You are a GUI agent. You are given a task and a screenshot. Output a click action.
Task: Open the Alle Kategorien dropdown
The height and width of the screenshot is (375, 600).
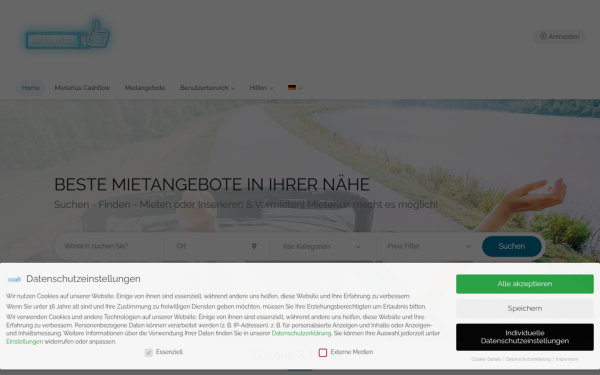click(321, 246)
